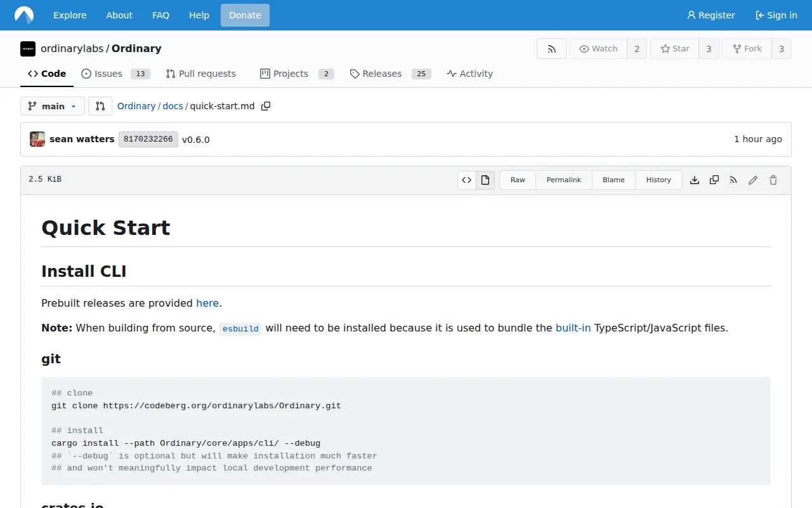Fork the Ordinary repository
The height and width of the screenshot is (508, 812).
747,49
